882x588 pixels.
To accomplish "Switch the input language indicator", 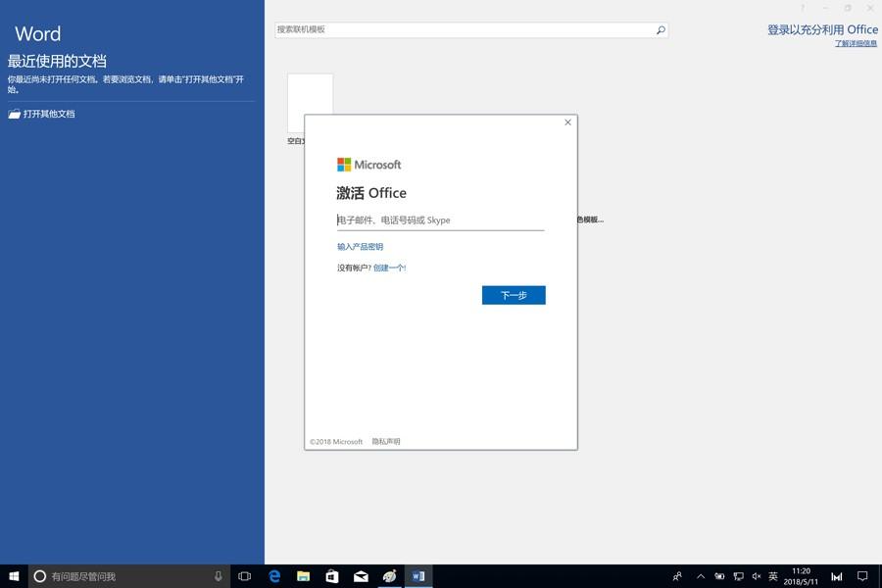I will 773,576.
